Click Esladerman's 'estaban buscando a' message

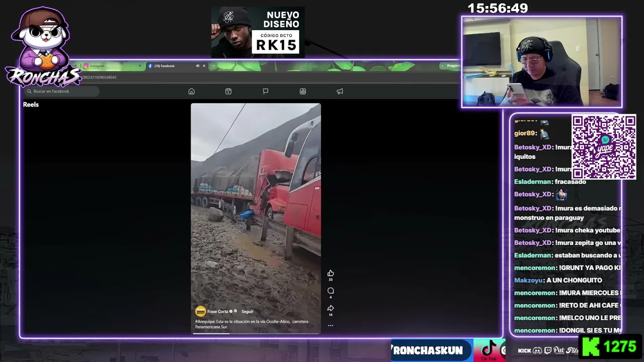coord(567,255)
